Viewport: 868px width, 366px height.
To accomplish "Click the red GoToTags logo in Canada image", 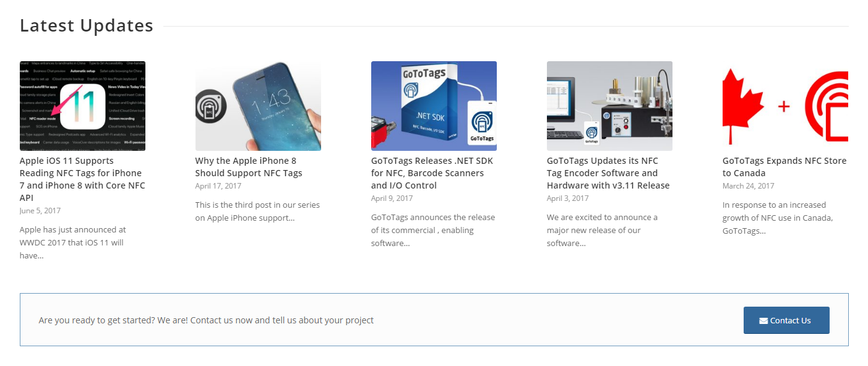I will (827, 106).
